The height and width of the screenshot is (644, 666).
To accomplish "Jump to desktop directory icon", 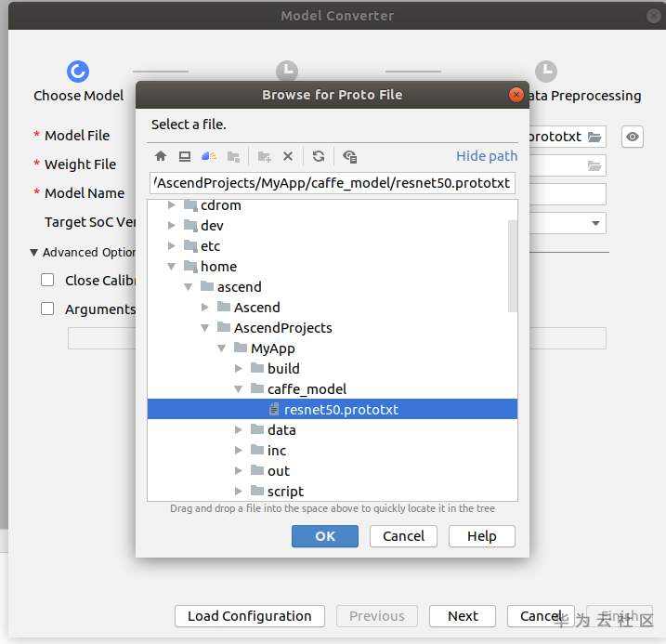I will 184,156.
